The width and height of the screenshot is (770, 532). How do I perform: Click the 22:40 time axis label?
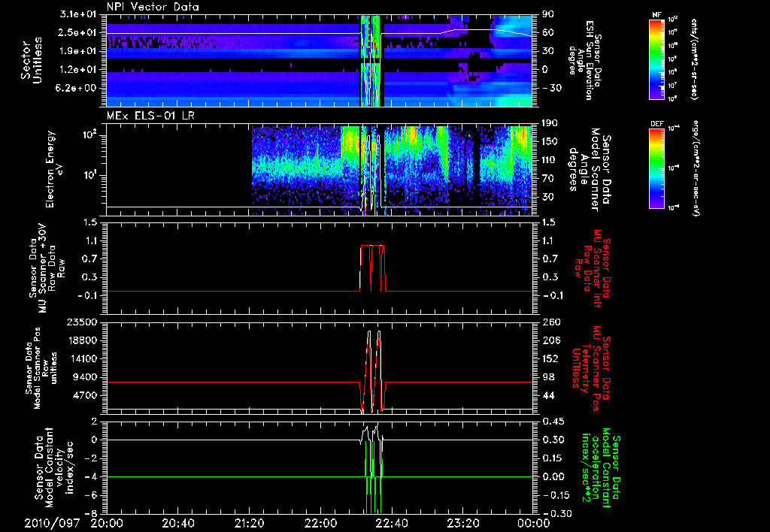pyautogui.click(x=391, y=524)
